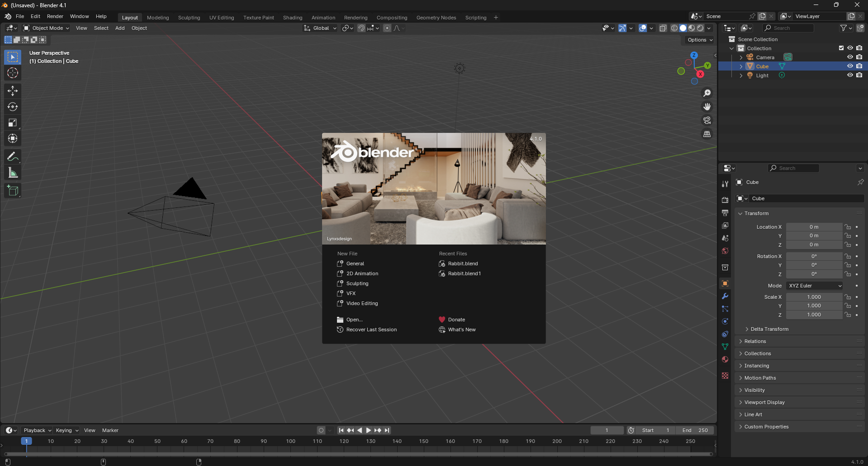Viewport: 868px width, 466px height.
Task: Open the Render properties tab
Action: click(x=725, y=200)
